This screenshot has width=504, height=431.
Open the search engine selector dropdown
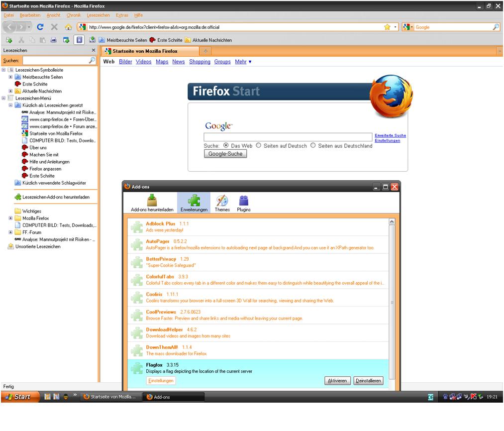tap(408, 27)
